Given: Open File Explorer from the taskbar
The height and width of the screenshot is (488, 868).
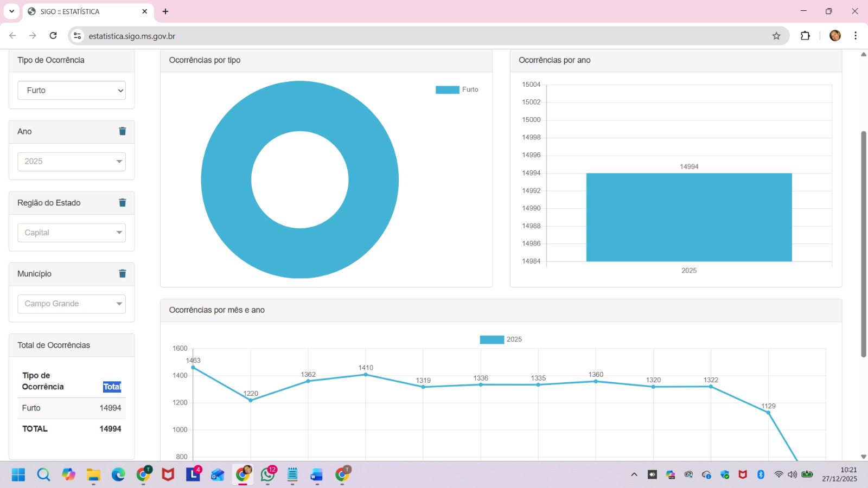Looking at the screenshot, I should [x=93, y=475].
